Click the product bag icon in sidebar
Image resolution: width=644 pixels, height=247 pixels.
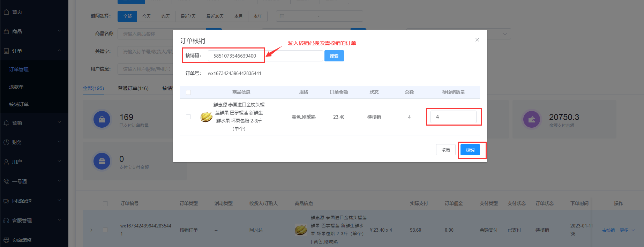click(x=6, y=31)
